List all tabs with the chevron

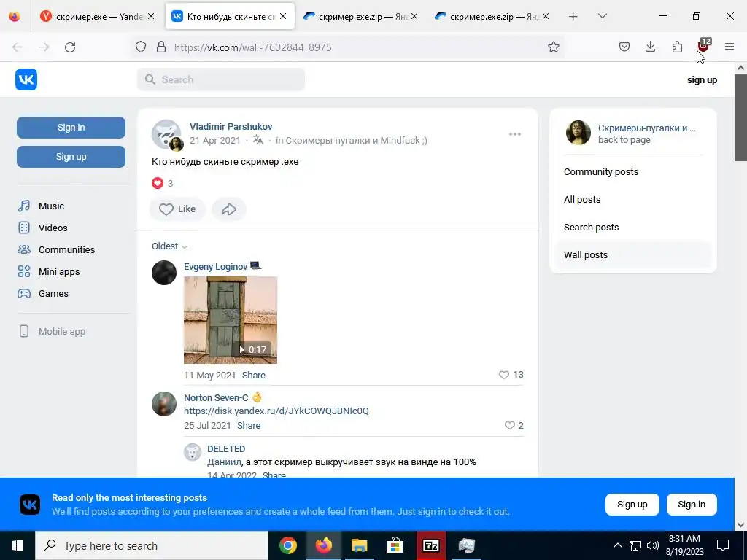click(x=602, y=16)
